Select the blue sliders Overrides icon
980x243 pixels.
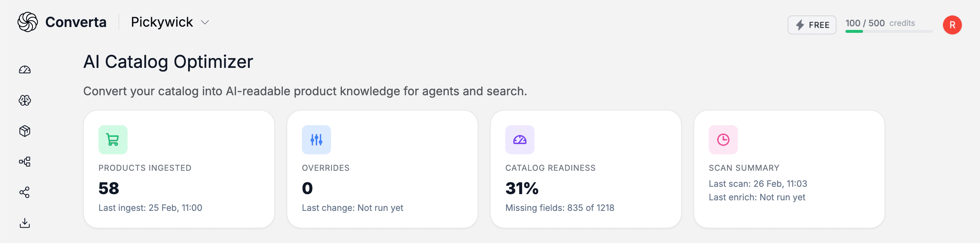pos(316,140)
